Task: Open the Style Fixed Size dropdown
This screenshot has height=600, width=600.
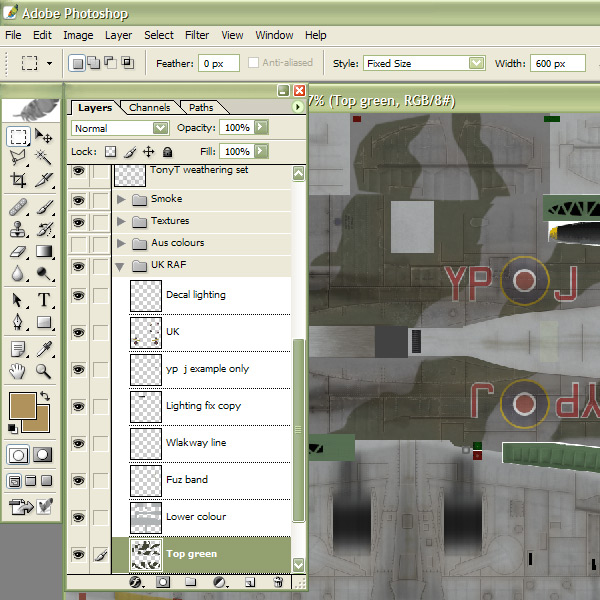Action: pos(476,63)
